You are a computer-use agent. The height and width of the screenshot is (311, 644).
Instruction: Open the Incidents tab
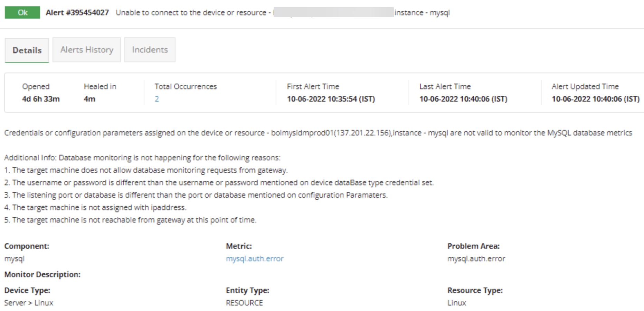tap(150, 50)
